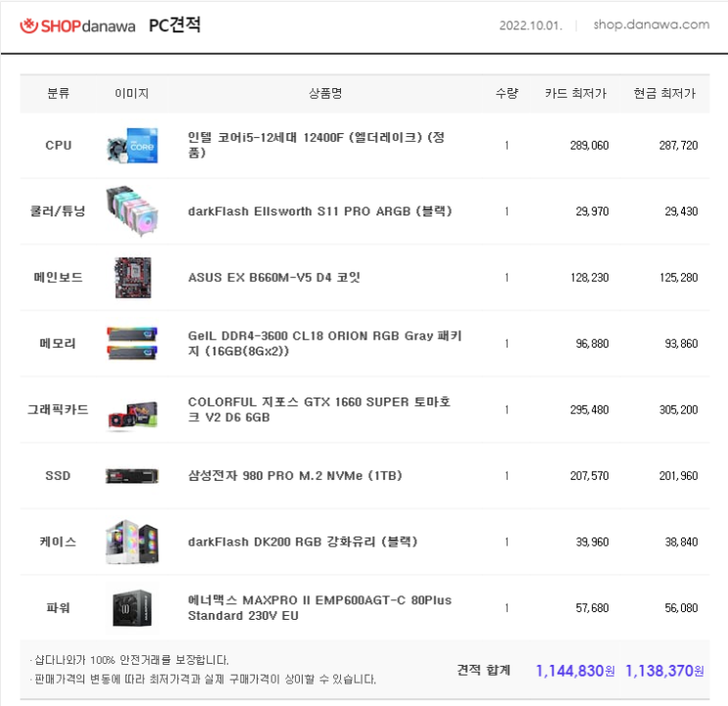Click the 수량 column header

(507, 93)
